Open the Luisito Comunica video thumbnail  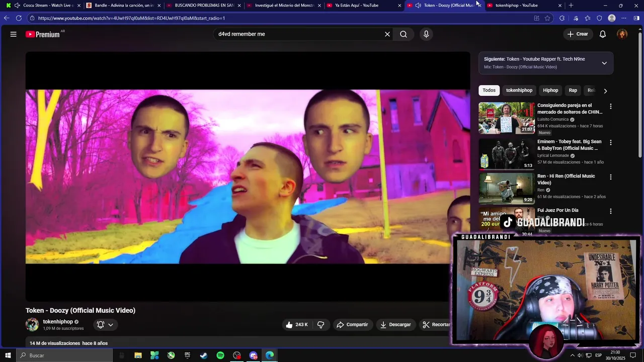point(507,118)
